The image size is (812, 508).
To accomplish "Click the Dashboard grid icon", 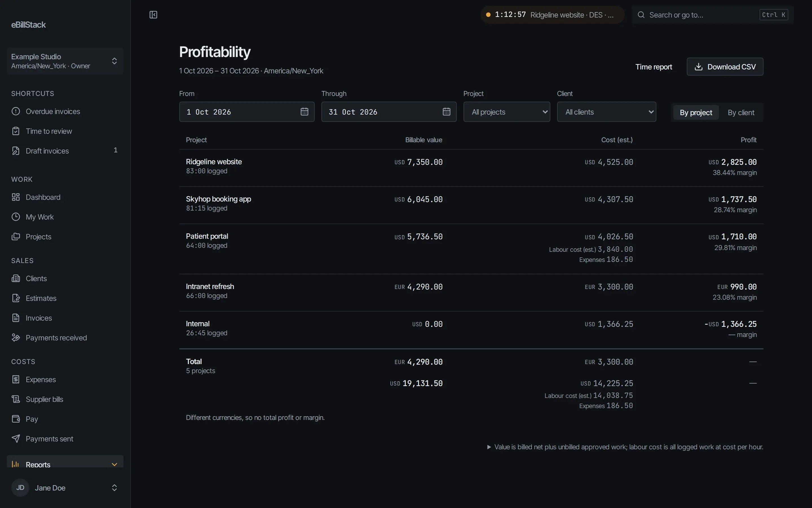I will [16, 197].
